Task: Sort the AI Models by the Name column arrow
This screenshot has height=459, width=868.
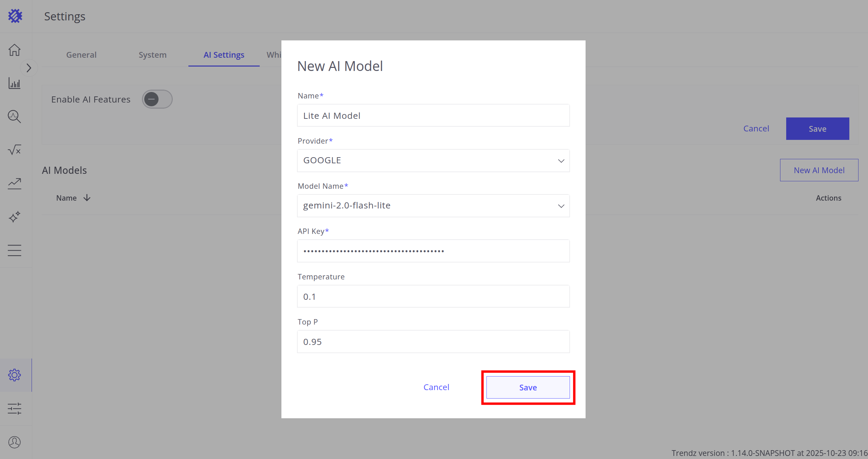Action: (x=87, y=198)
